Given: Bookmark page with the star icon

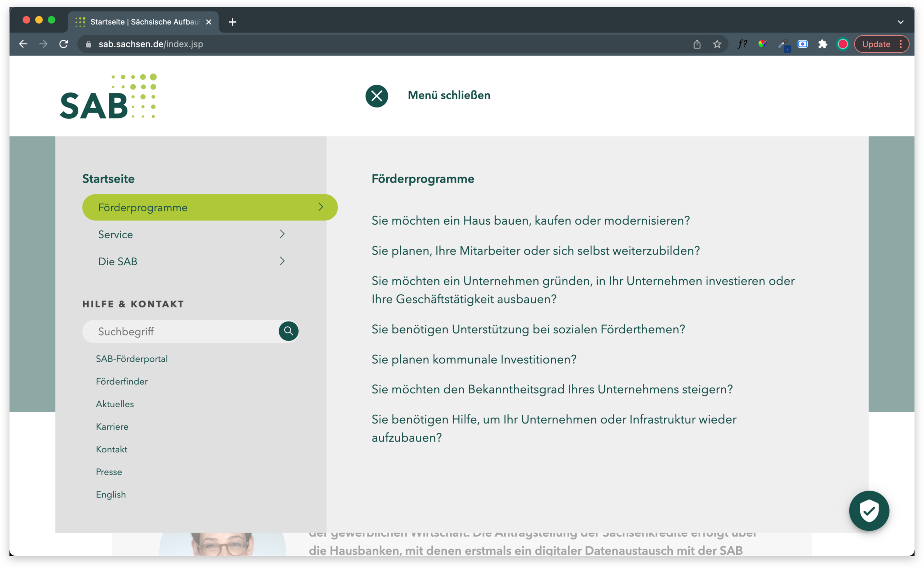Looking at the screenshot, I should pos(717,44).
